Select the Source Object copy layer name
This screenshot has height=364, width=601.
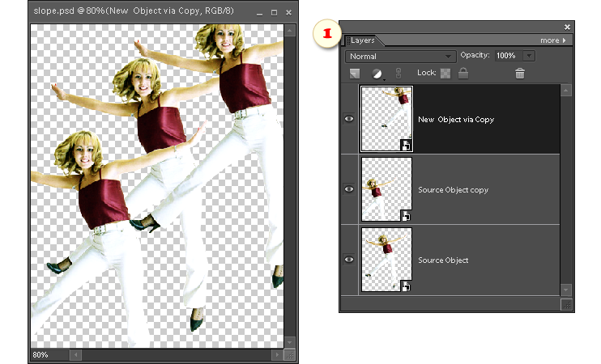tap(453, 190)
